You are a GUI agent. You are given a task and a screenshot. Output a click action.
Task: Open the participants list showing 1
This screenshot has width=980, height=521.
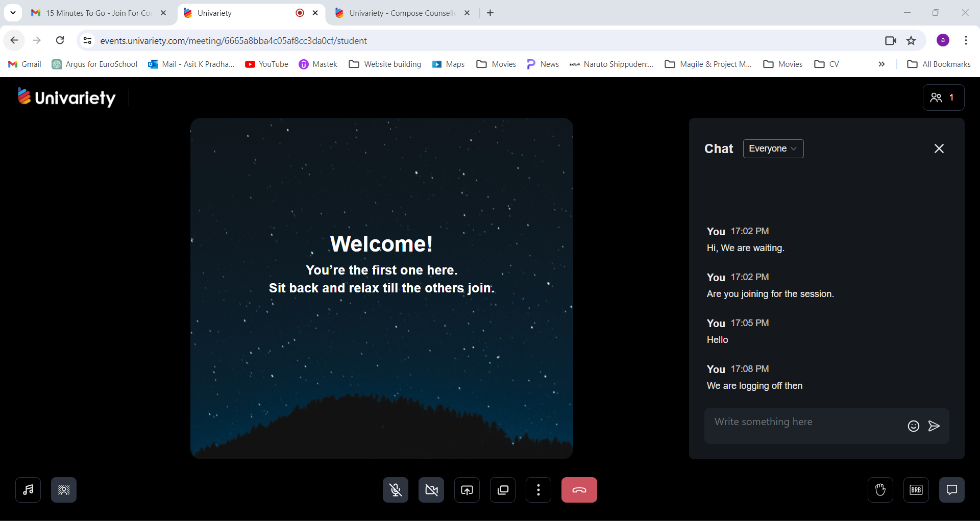tap(943, 97)
